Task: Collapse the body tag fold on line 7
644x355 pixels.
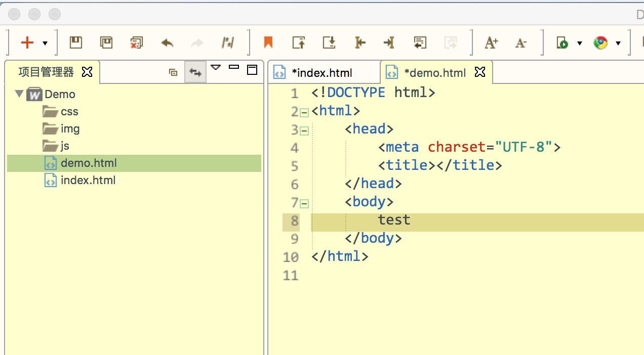Action: pyautogui.click(x=304, y=204)
